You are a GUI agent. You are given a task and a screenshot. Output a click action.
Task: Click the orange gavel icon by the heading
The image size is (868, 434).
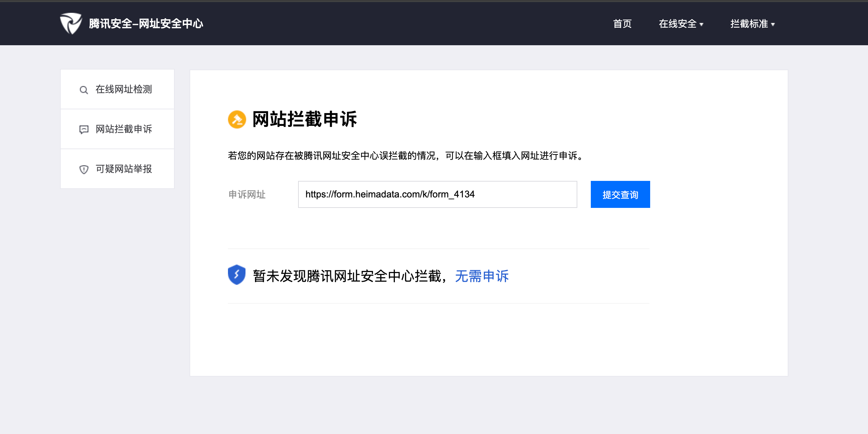pos(237,119)
